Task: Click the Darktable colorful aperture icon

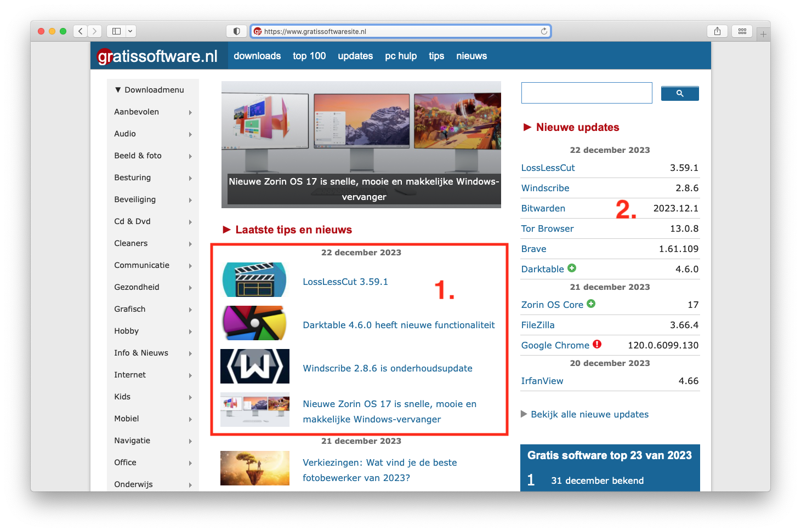Action: (255, 323)
